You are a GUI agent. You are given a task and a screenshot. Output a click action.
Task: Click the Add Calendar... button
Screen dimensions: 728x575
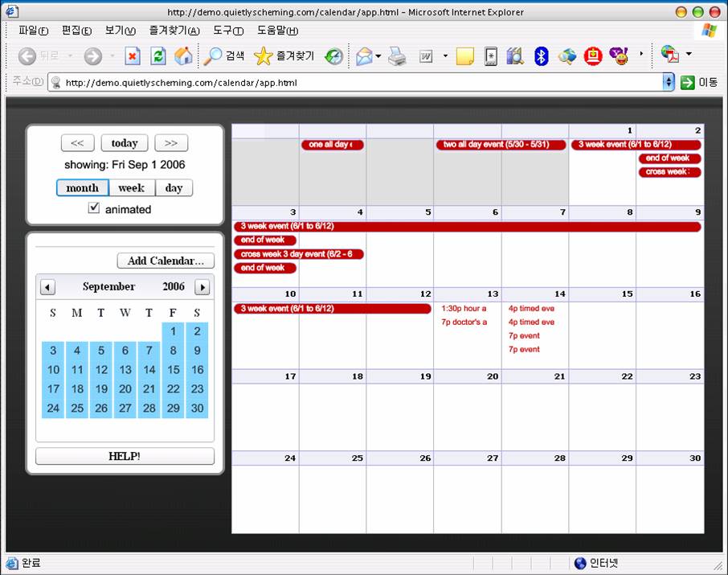click(x=166, y=261)
